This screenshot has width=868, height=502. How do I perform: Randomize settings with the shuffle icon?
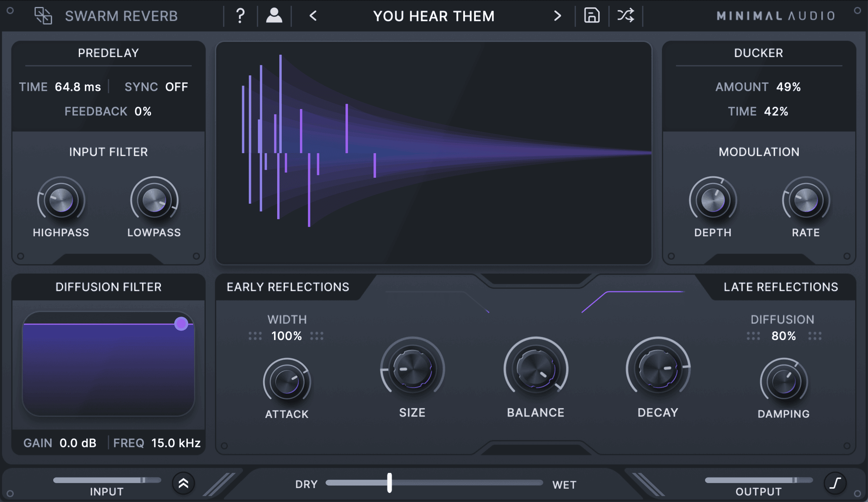pyautogui.click(x=626, y=15)
